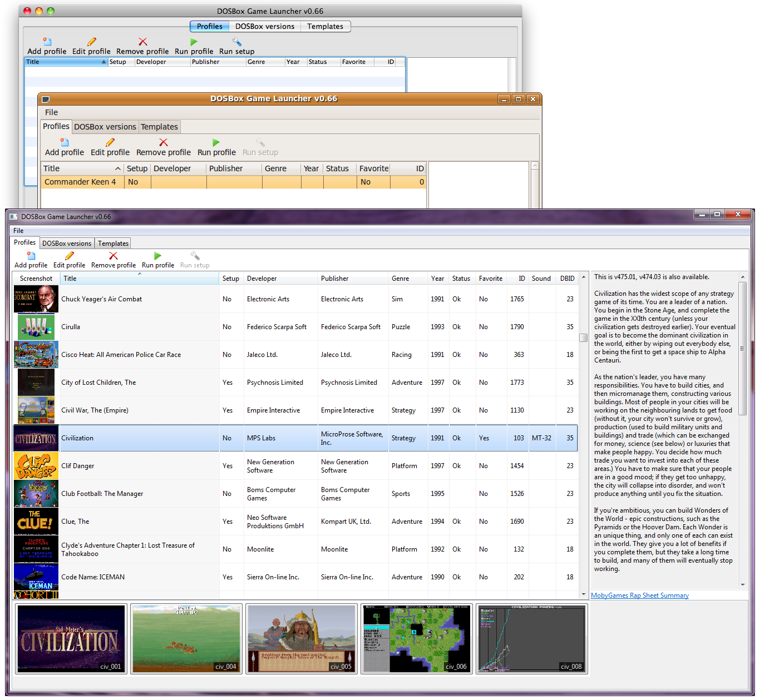Open Templates tab in the top Mac window
The width and height of the screenshot is (760, 700).
coord(325,26)
